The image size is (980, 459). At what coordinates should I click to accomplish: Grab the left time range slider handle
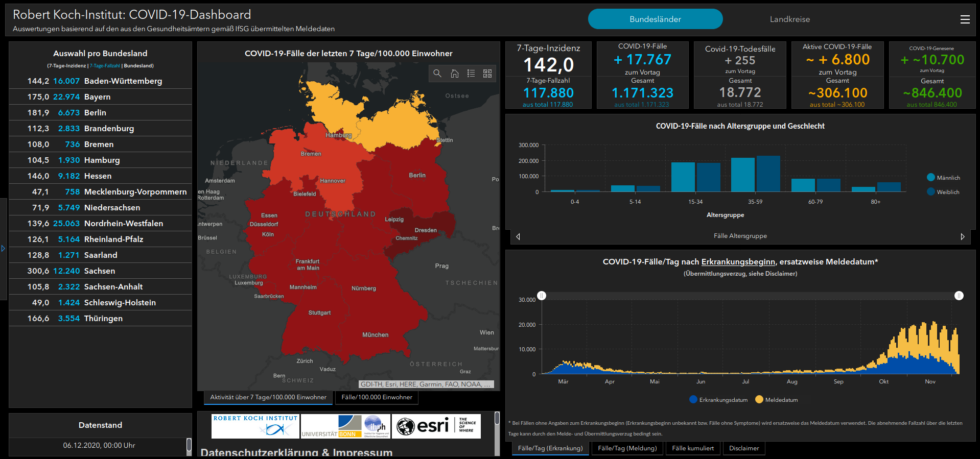pos(542,296)
